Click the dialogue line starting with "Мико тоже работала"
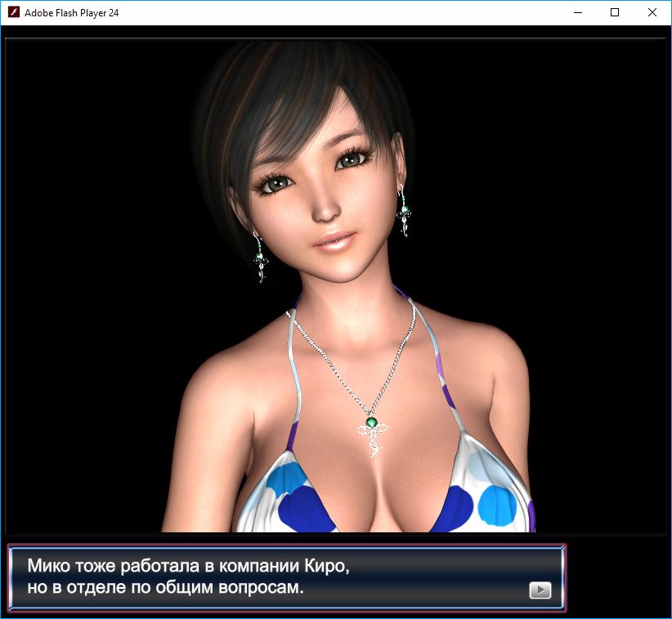This screenshot has width=672, height=619. 189,566
